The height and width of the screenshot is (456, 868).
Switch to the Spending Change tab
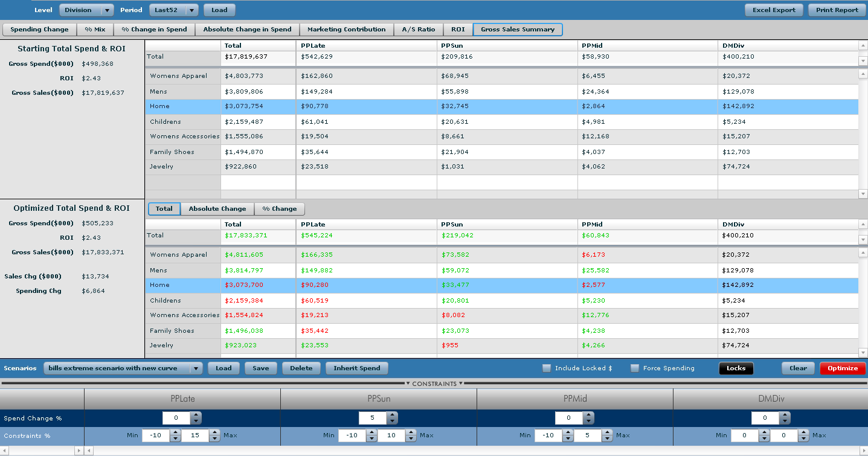click(x=39, y=29)
